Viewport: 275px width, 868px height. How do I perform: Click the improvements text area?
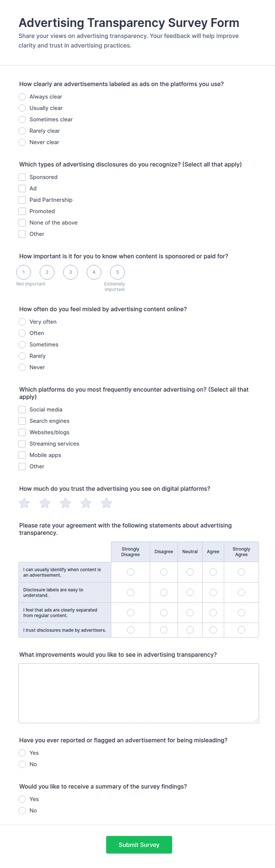[x=139, y=693]
